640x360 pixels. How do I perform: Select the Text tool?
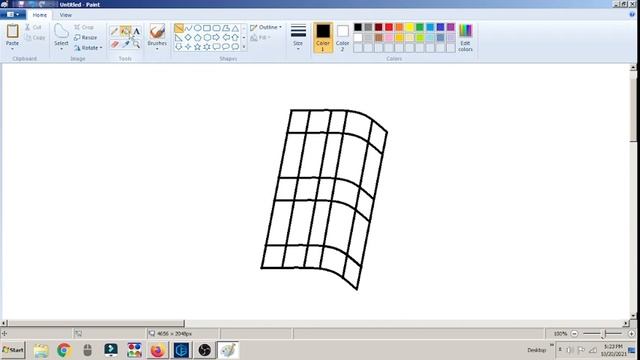pyautogui.click(x=136, y=31)
